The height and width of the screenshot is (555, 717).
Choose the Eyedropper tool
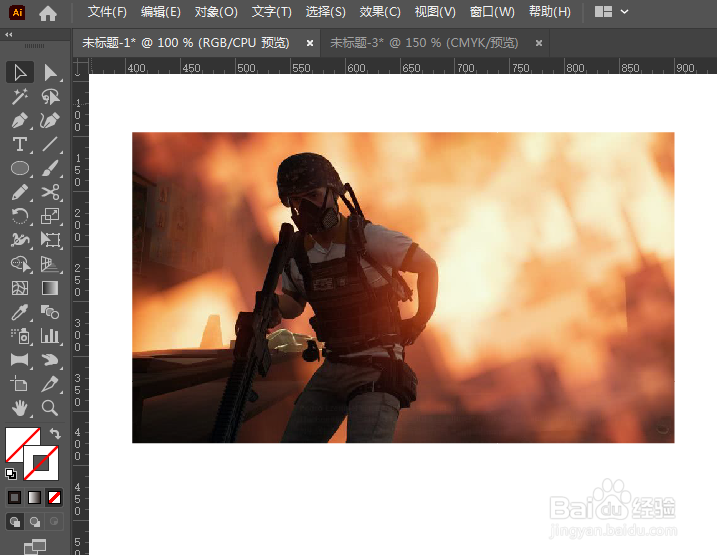(20, 312)
